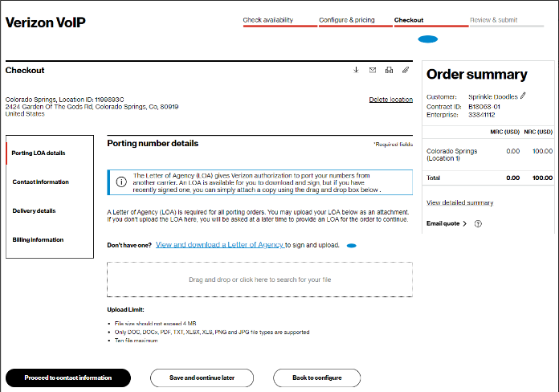This screenshot has width=559, height=392.
Task: Click Save and continue later button
Action: pos(202,378)
